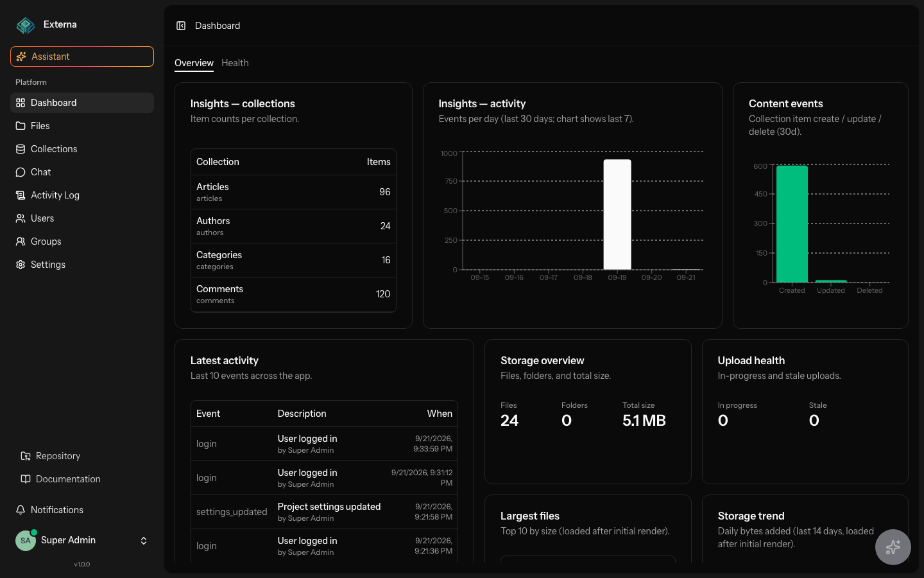The width and height of the screenshot is (924, 578).
Task: Toggle the sidebar panel icon beside Dashboard
Action: (x=181, y=26)
